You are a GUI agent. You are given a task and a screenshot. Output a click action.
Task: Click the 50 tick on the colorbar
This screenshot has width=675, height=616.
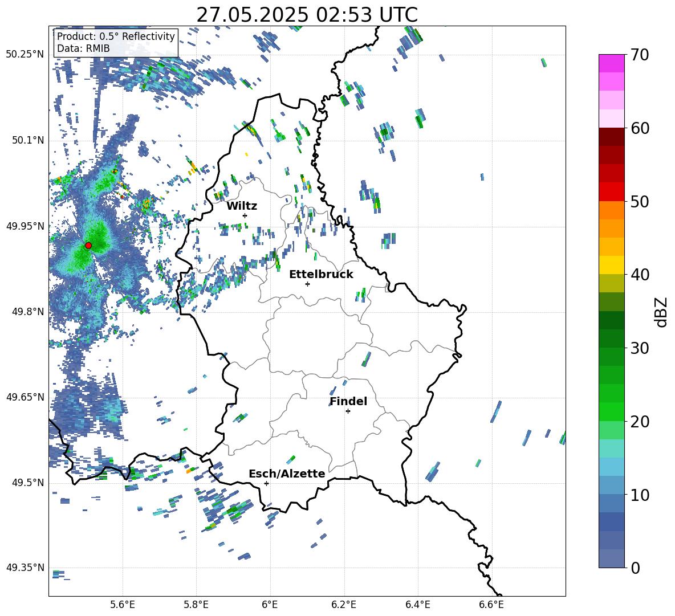point(639,201)
